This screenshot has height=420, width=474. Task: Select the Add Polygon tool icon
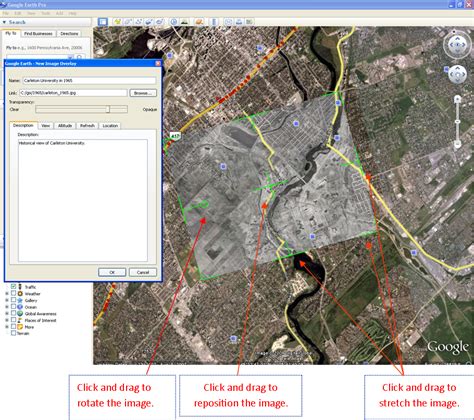click(128, 22)
